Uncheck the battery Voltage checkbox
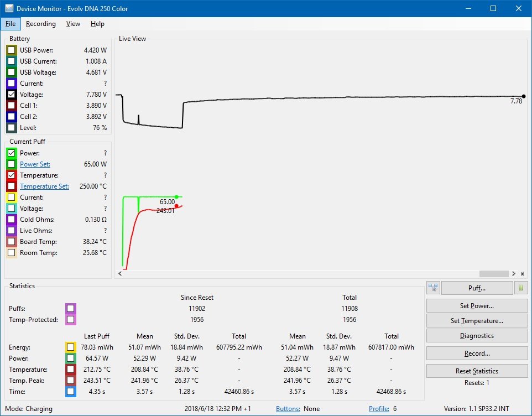This screenshot has height=416, width=532. (x=12, y=95)
